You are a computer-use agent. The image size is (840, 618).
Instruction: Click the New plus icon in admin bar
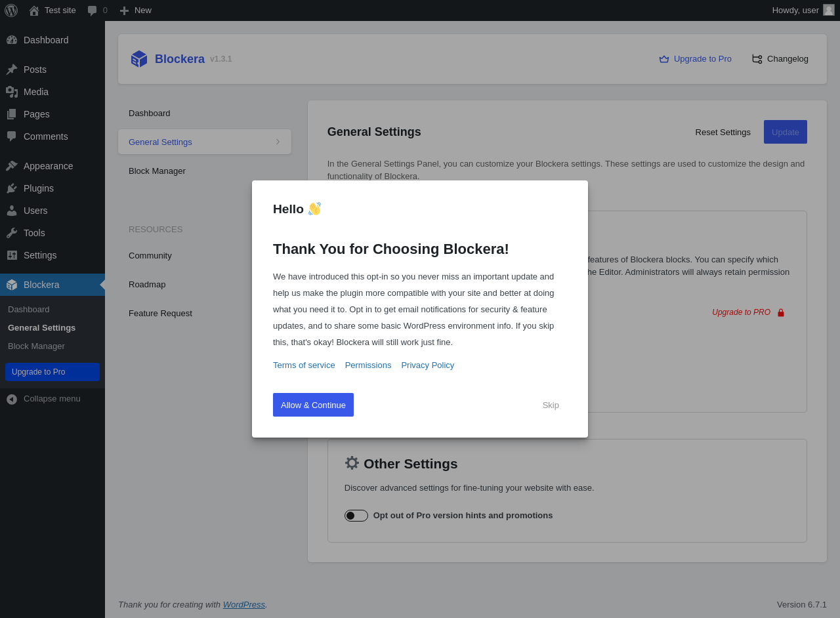124,10
